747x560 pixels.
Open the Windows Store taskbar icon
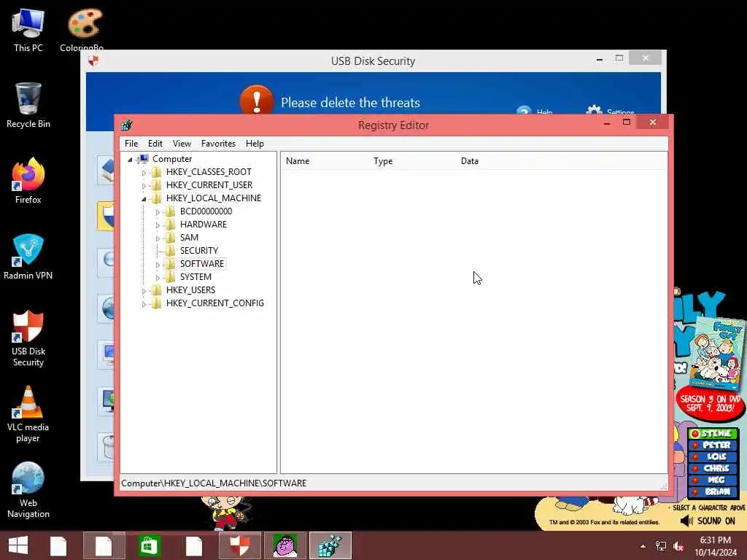coord(149,545)
